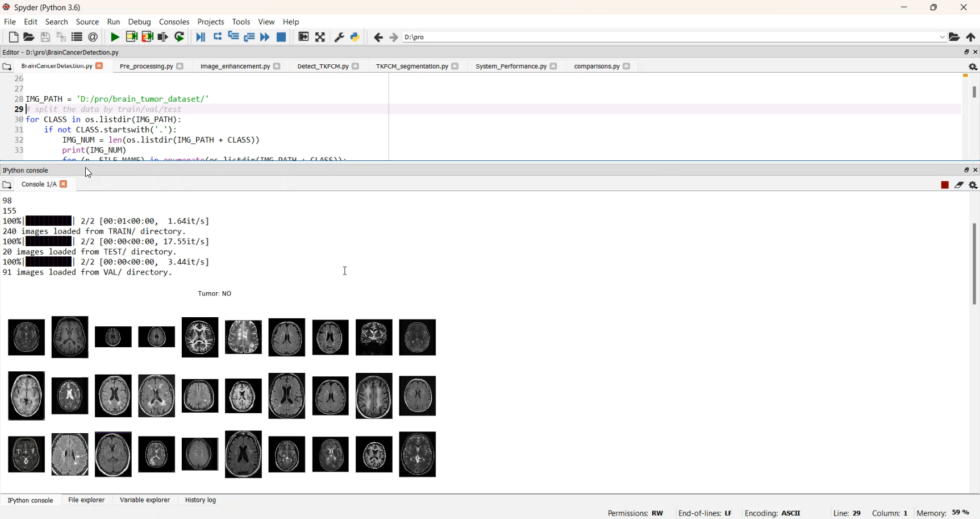980x519 pixels.
Task: Change to parent directory
Action: click(x=971, y=38)
